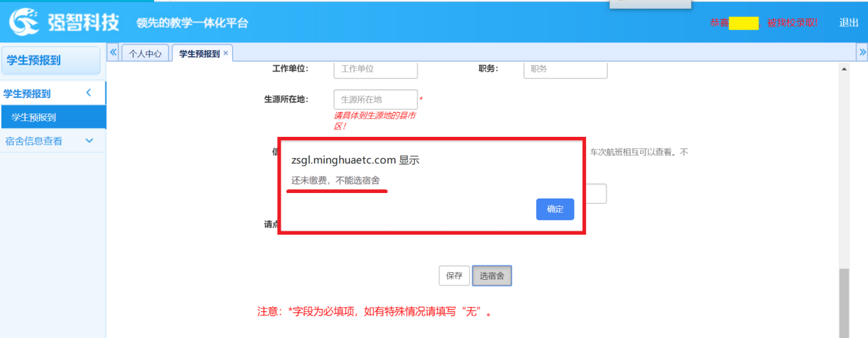This screenshot has width=868, height=338.
Task: Click the 选宿舍 button
Action: point(492,276)
